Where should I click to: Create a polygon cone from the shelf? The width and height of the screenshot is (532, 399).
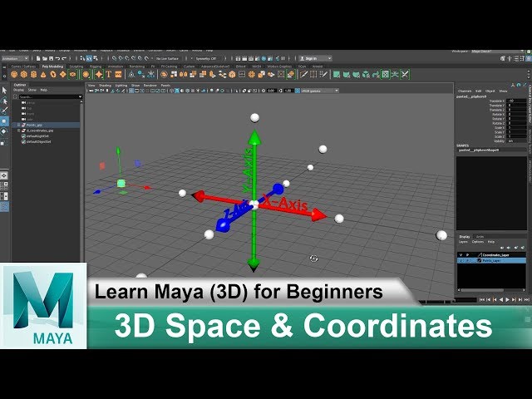click(43, 75)
